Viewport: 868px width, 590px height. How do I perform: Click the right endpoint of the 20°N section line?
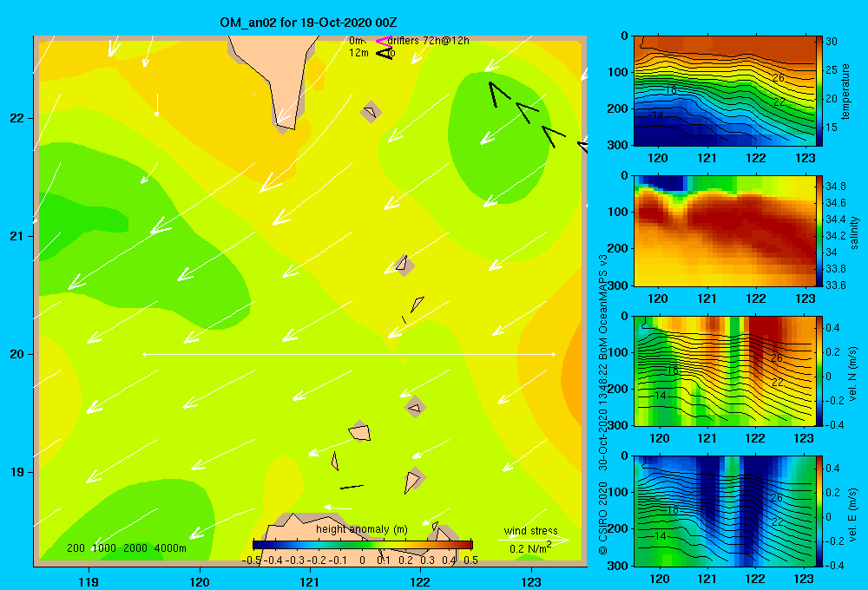[x=553, y=354]
